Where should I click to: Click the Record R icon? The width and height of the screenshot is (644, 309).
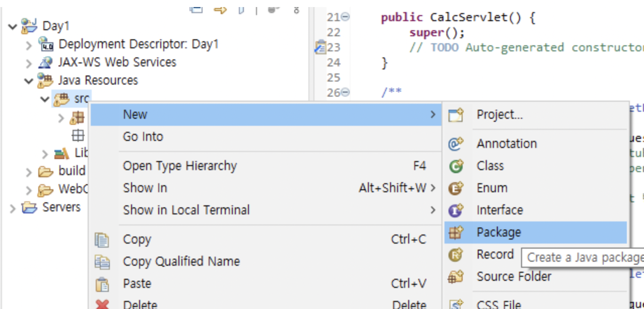456,255
